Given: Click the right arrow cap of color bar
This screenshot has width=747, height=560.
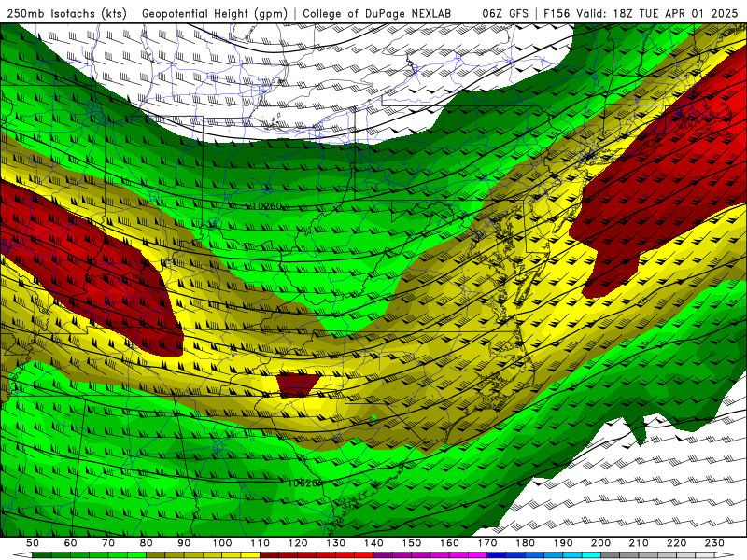Looking at the screenshot, I should point(725,554).
